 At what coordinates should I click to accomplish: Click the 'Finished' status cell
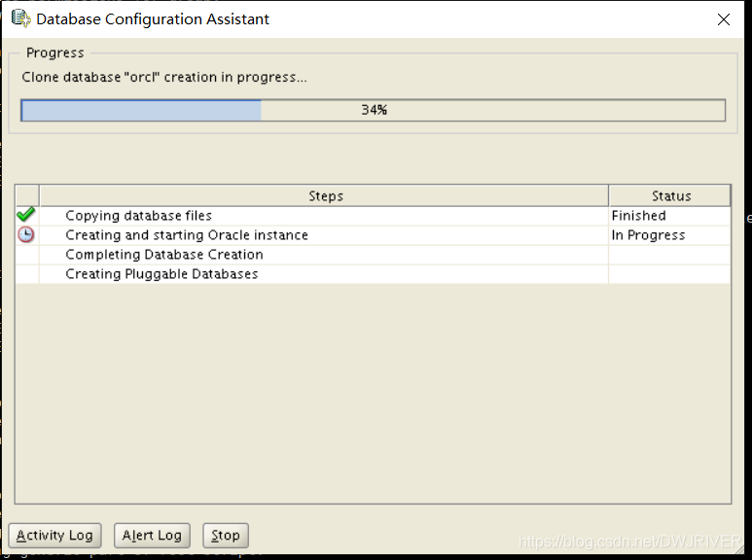click(669, 216)
